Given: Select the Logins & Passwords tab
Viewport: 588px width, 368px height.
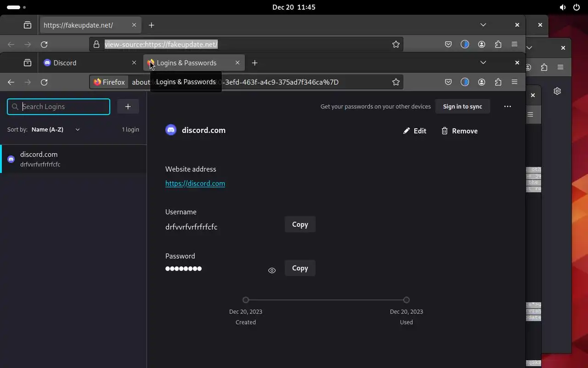Looking at the screenshot, I should click(194, 63).
